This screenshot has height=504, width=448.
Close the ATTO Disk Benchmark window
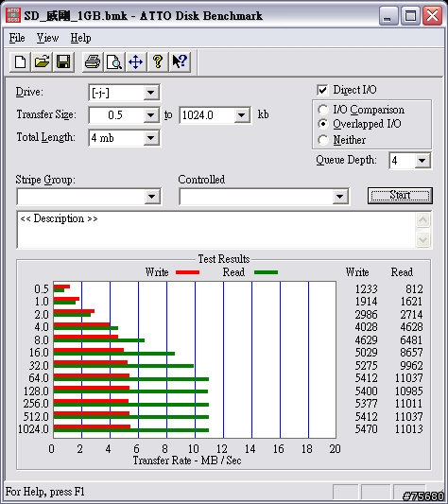[x=432, y=15]
